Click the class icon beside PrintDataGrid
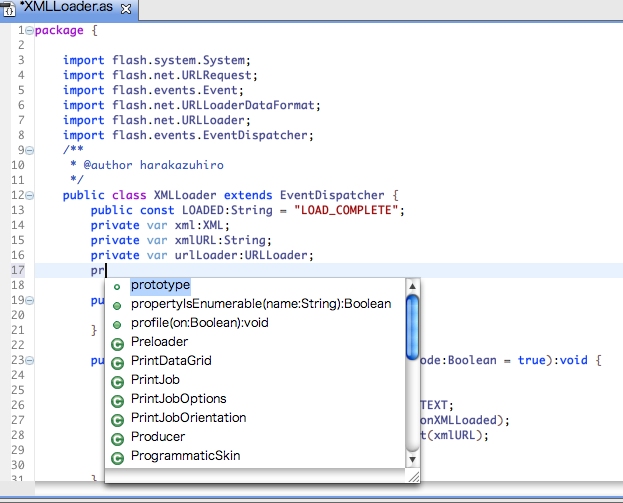This screenshot has width=623, height=503. click(x=117, y=363)
